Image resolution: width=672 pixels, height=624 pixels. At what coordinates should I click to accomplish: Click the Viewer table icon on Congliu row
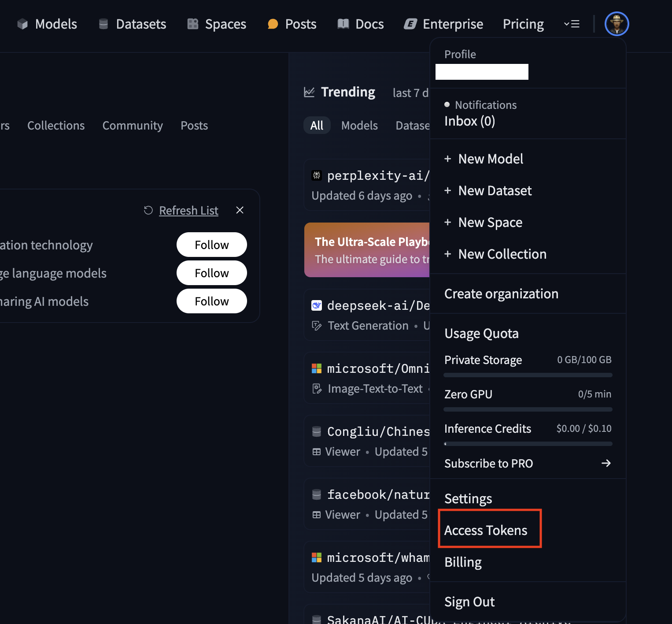pos(316,452)
